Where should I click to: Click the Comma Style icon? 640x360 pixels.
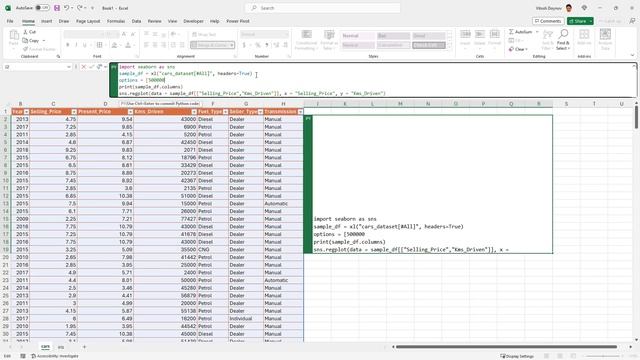(267, 45)
